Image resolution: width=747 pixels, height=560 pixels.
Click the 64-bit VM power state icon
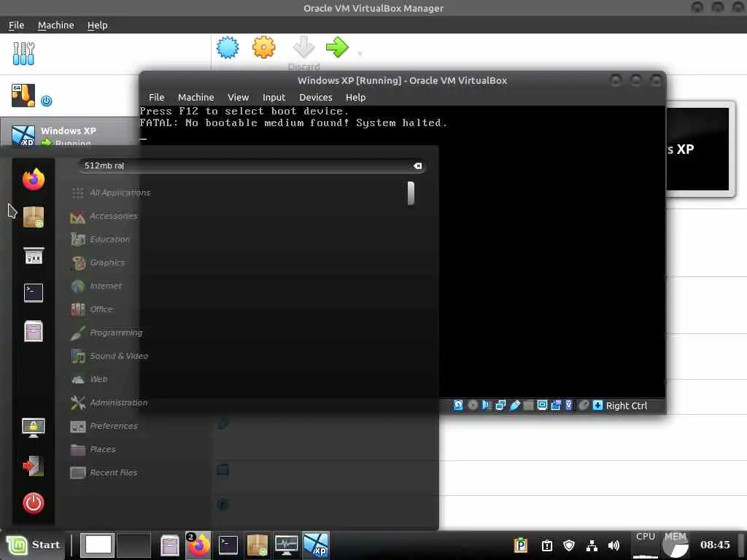point(46,101)
